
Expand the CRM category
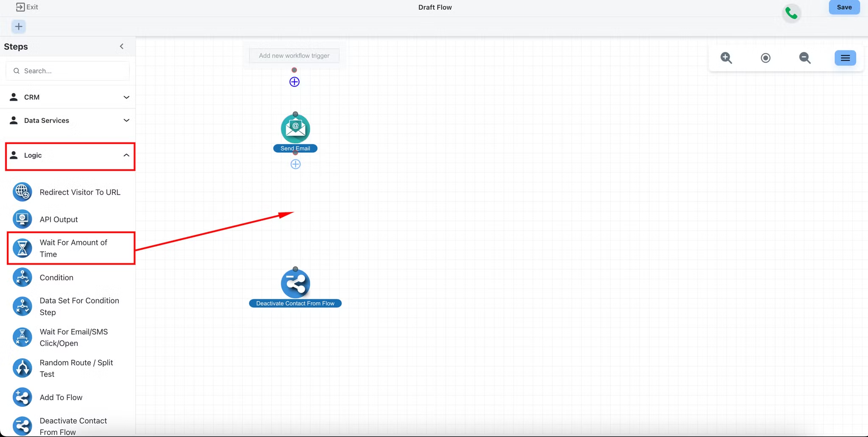(68, 97)
